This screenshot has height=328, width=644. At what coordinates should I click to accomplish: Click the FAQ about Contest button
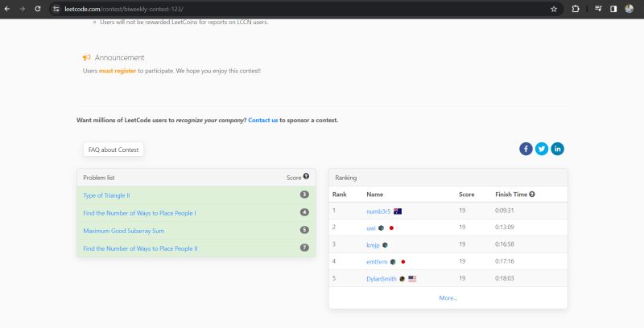tap(114, 150)
